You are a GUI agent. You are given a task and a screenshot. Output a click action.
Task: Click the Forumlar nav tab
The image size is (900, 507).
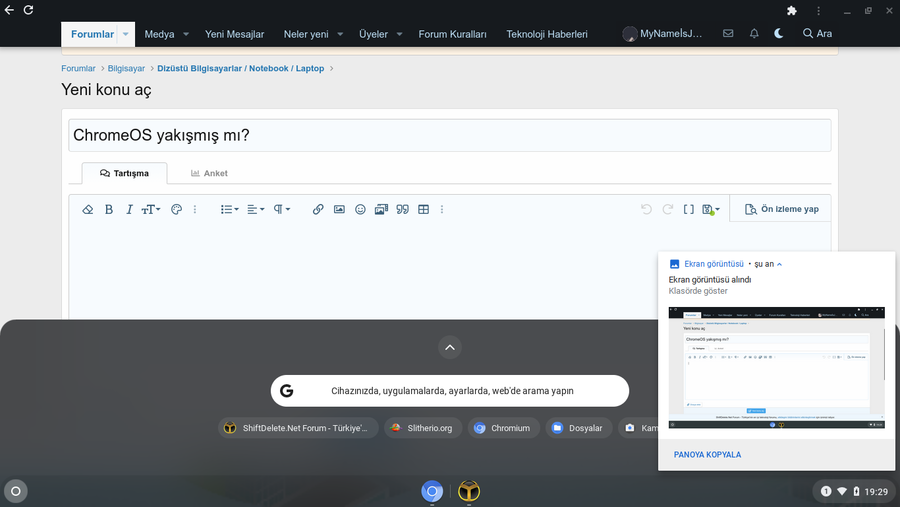tap(92, 34)
